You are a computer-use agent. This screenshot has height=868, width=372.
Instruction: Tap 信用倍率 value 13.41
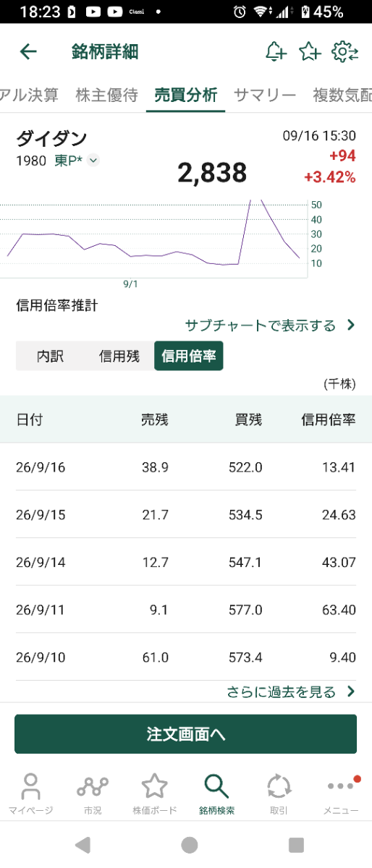tap(339, 467)
